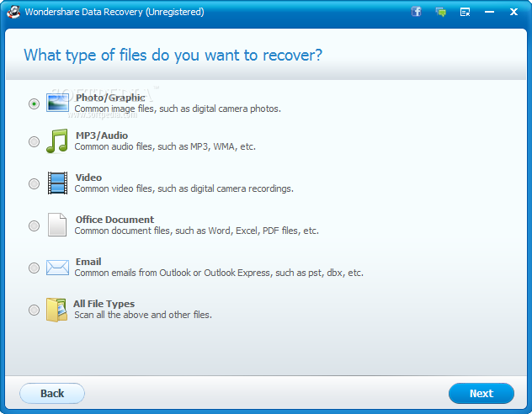Click 'Common video files' description text
This screenshot has height=414, width=532.
click(184, 188)
